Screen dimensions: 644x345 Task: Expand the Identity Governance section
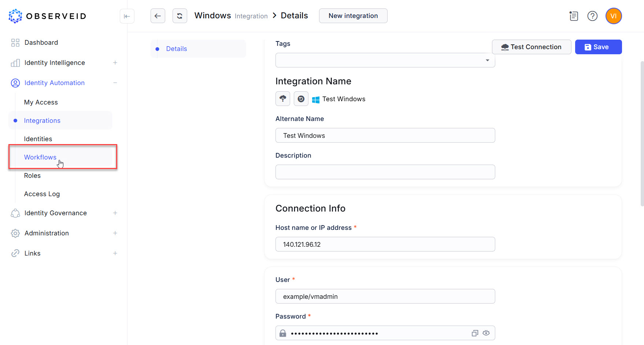tap(115, 213)
